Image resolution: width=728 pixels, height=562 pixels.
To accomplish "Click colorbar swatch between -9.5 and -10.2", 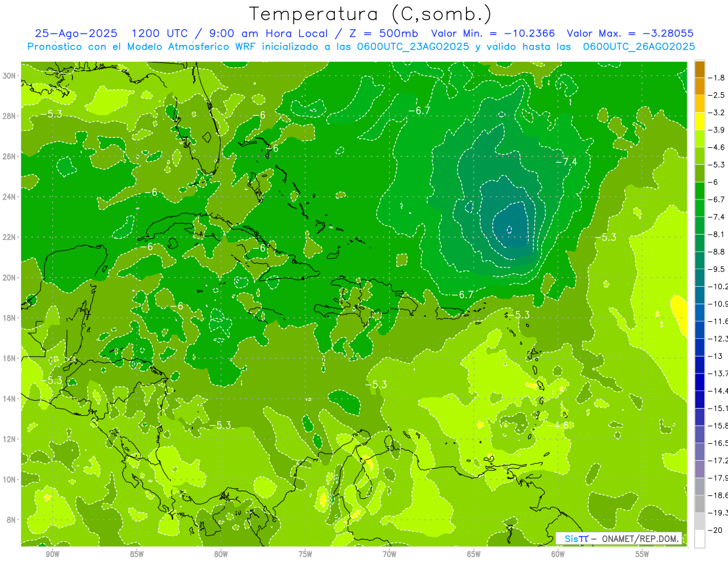I will click(x=699, y=278).
